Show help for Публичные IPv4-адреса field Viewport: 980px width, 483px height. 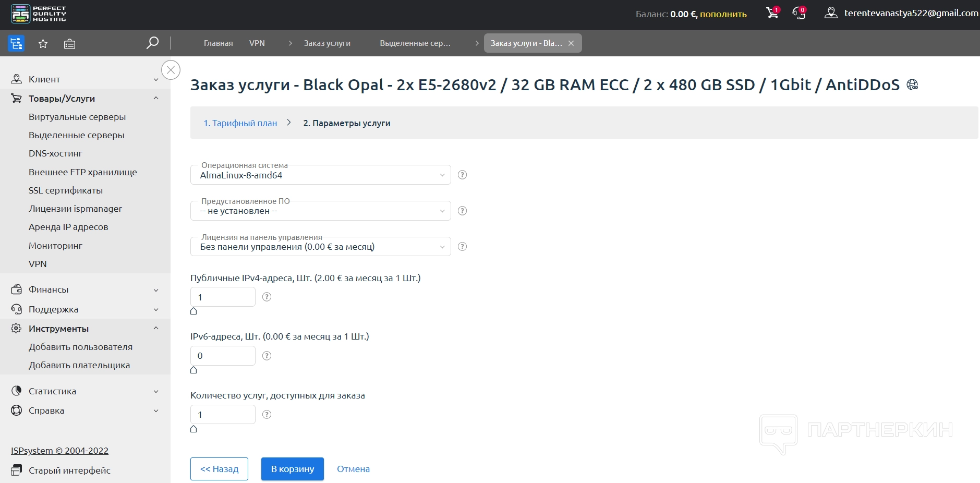coord(267,297)
